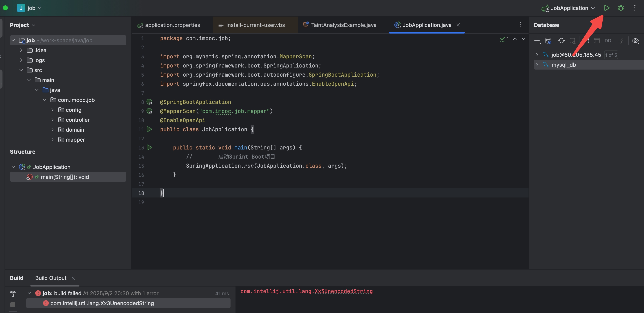Collapse the java source folder

coord(37,90)
